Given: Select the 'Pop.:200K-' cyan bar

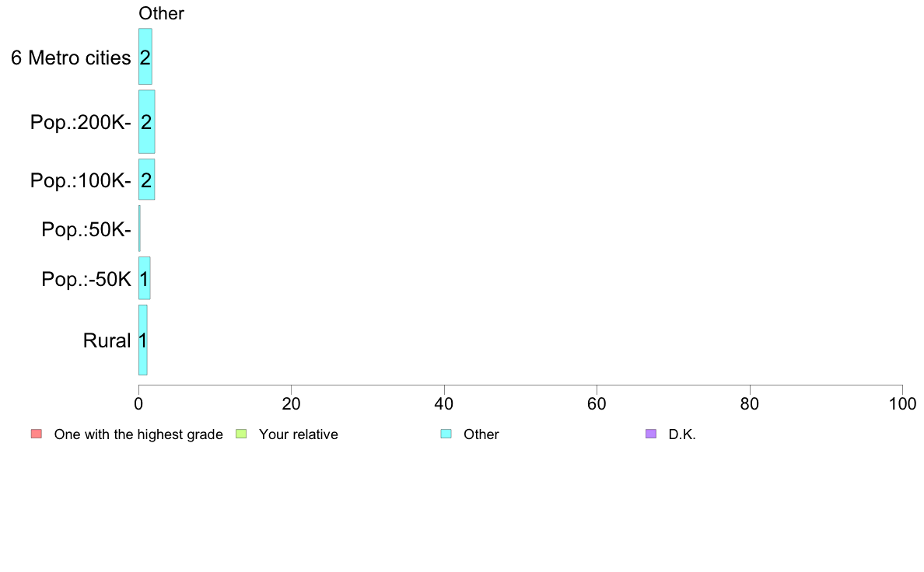Looking at the screenshot, I should tap(146, 122).
